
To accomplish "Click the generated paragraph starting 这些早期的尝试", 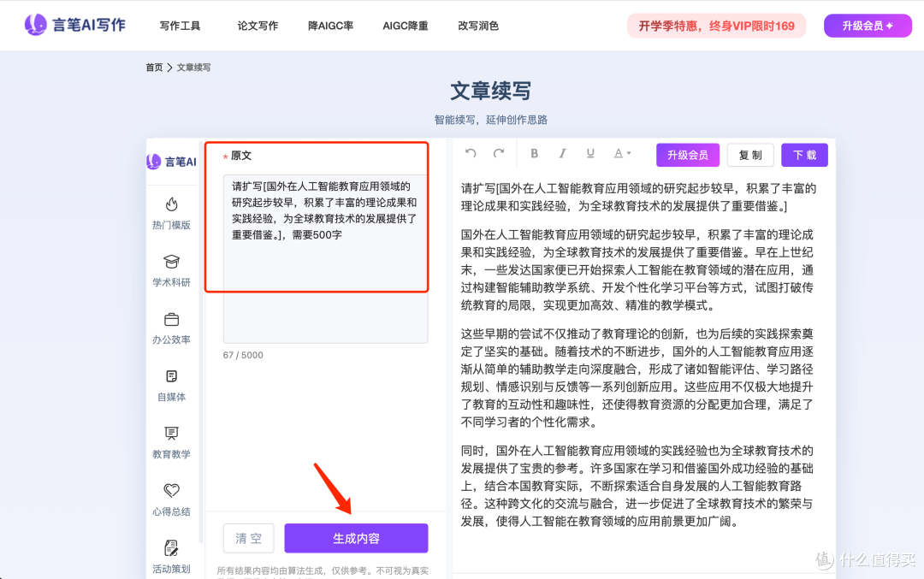I will pyautogui.click(x=637, y=378).
